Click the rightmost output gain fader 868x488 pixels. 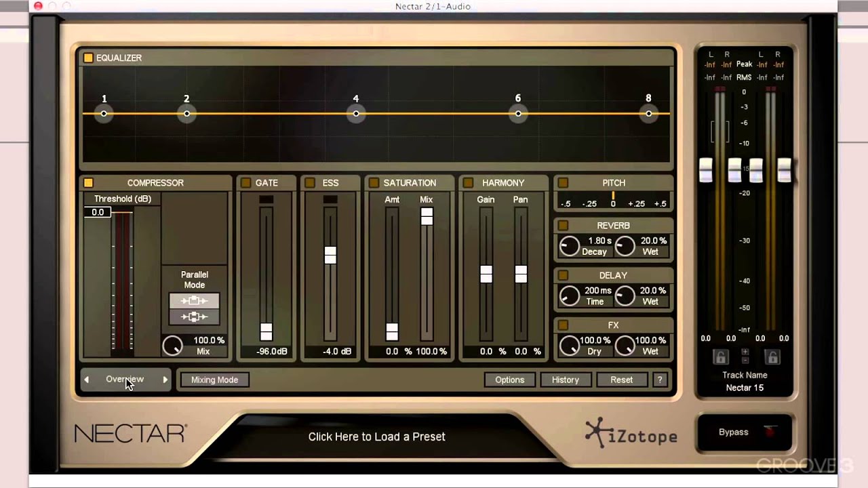click(785, 169)
